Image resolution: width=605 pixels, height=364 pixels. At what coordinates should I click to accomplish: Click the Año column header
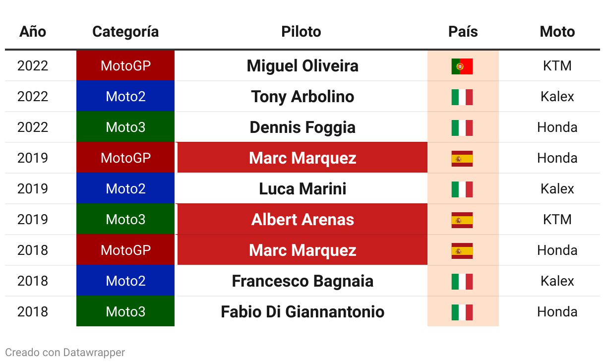point(33,32)
